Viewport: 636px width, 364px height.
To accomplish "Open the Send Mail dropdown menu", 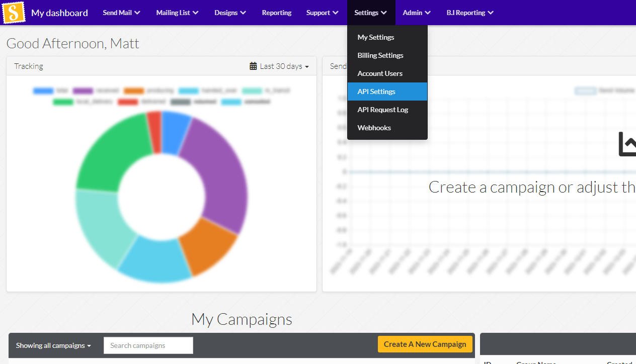I will [121, 13].
